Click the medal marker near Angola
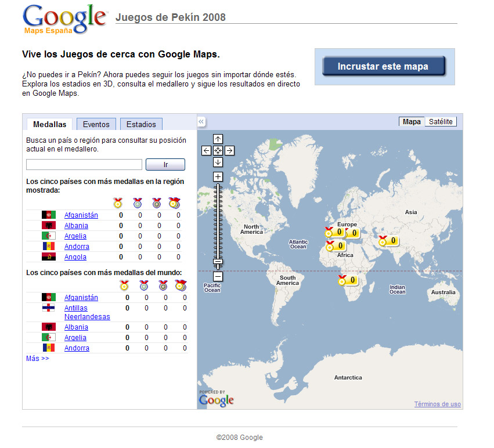Viewport: 494px width, 448px height. (x=348, y=280)
